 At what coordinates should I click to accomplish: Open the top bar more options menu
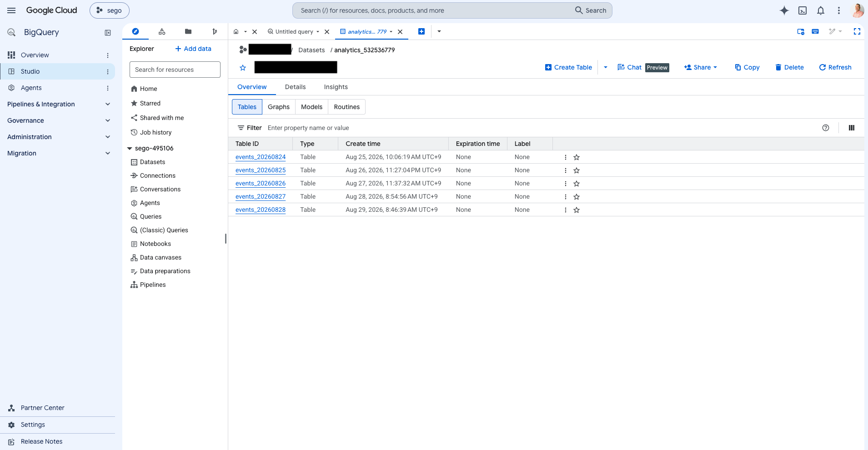pos(839,10)
